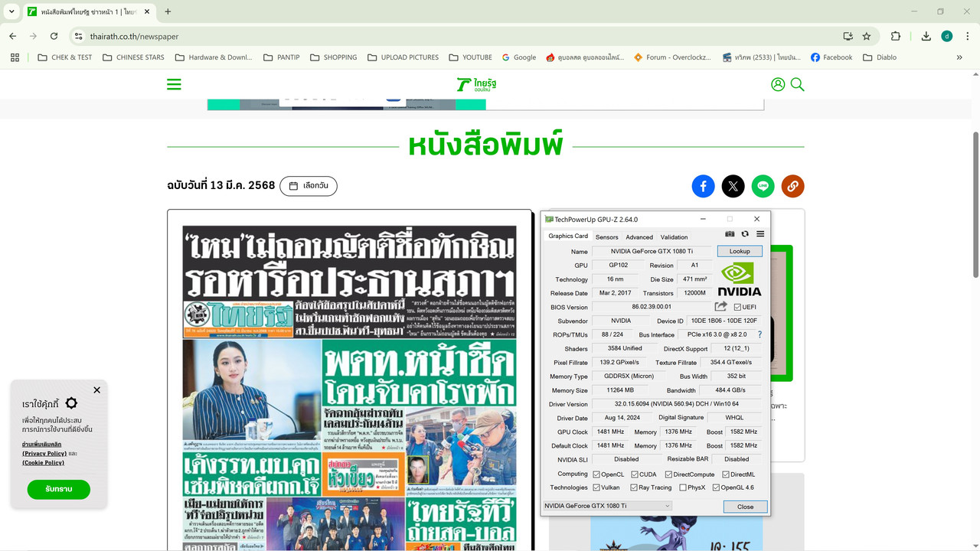Open the Chrome extensions puzzle icon
Image resolution: width=980 pixels, height=551 pixels.
coord(896,36)
